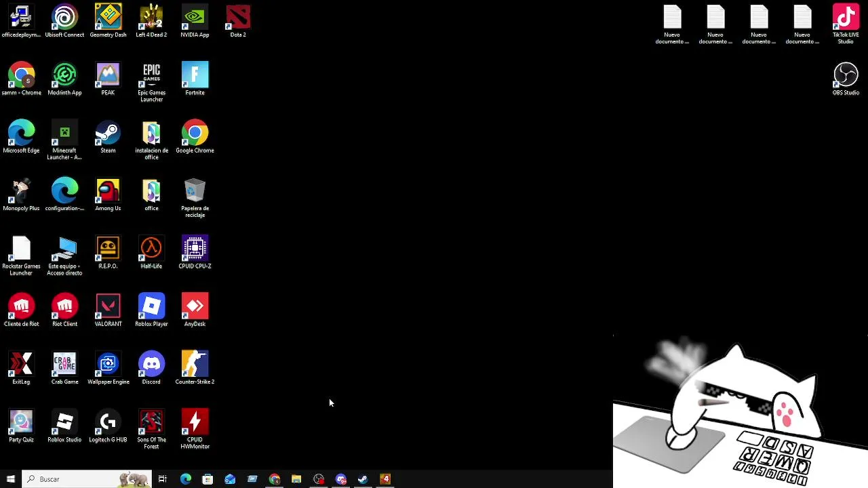Select the Logitech G HUB desktop icon

click(108, 426)
